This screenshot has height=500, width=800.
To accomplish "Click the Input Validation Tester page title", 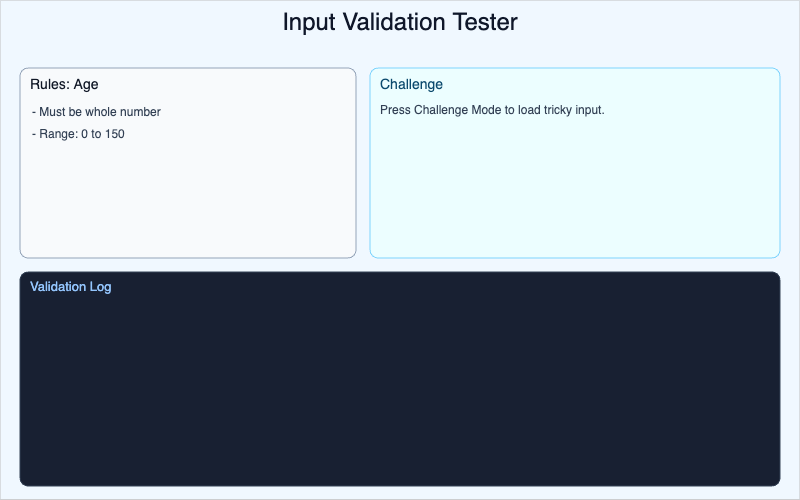I will [400, 22].
